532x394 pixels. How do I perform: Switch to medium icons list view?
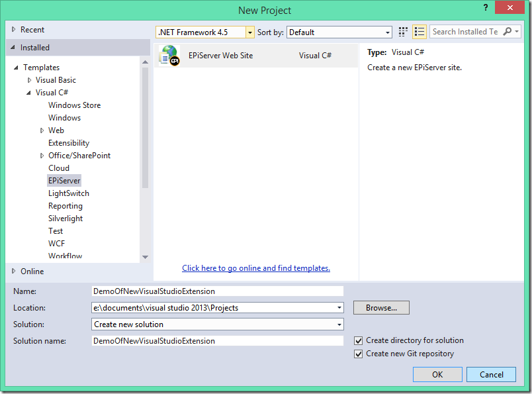[420, 32]
